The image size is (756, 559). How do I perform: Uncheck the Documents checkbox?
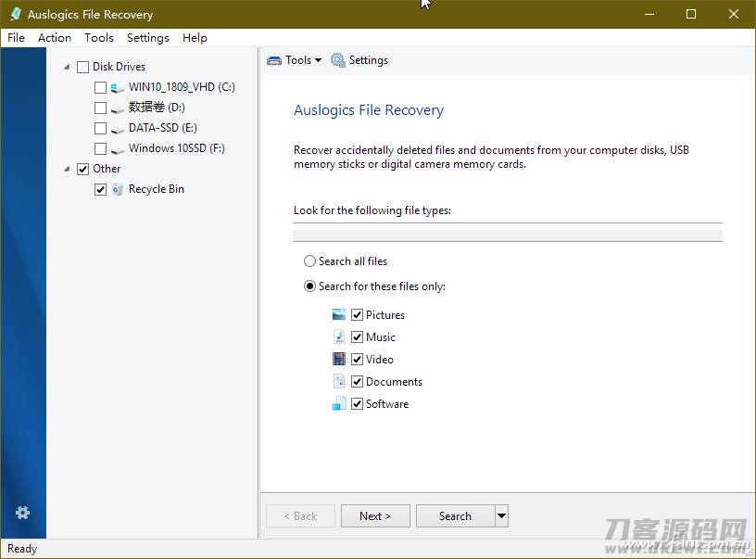point(357,382)
